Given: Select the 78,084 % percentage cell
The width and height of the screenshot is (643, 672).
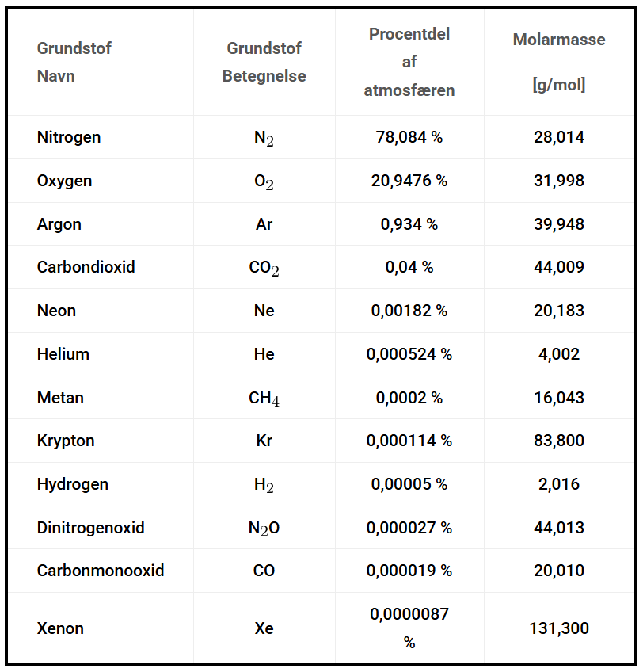Looking at the screenshot, I should (409, 137).
